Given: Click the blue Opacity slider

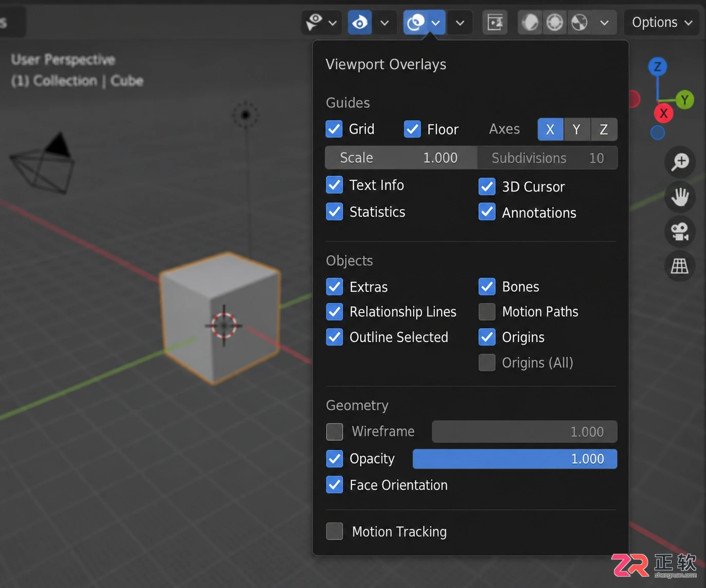Looking at the screenshot, I should pyautogui.click(x=515, y=459).
